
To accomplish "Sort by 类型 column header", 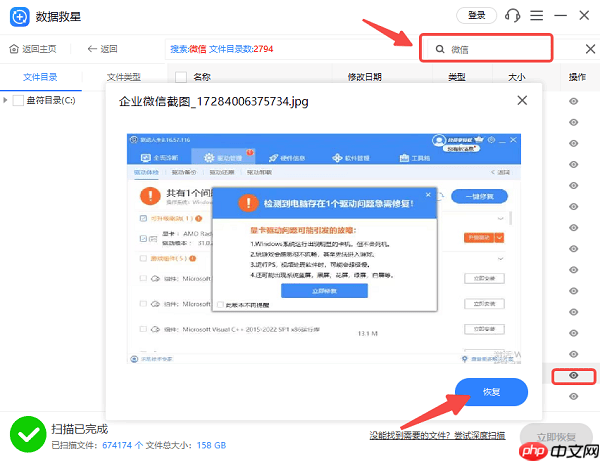I will point(457,77).
